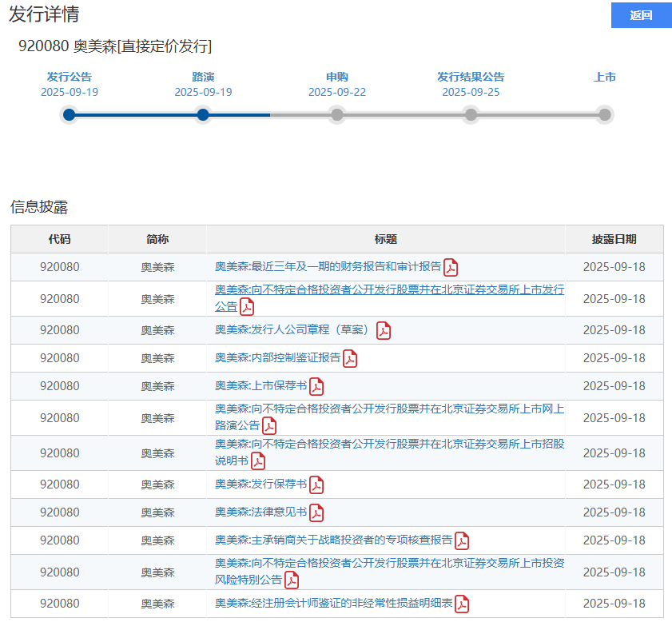The width and height of the screenshot is (672, 626).
Task: Select the 上市 timeline dot
Action: click(x=605, y=115)
